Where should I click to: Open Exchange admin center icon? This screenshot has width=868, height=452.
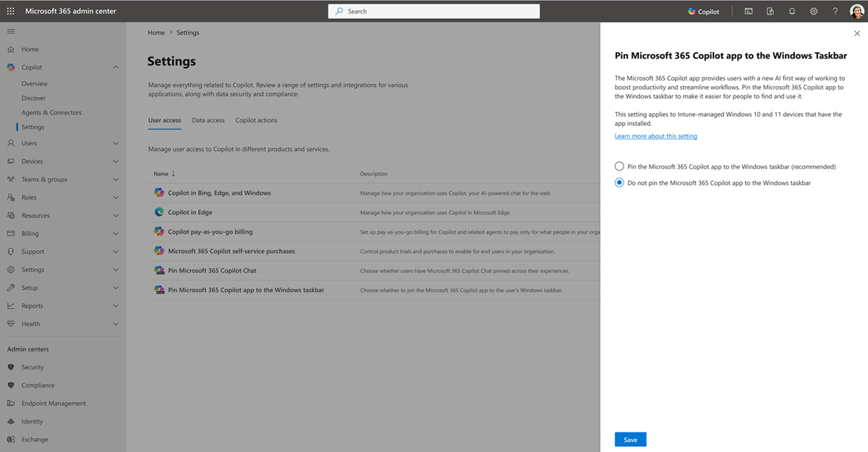(x=10, y=440)
